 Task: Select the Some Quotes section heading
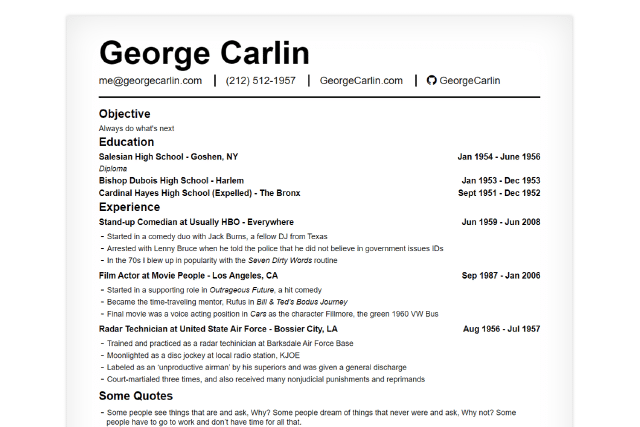pos(138,397)
